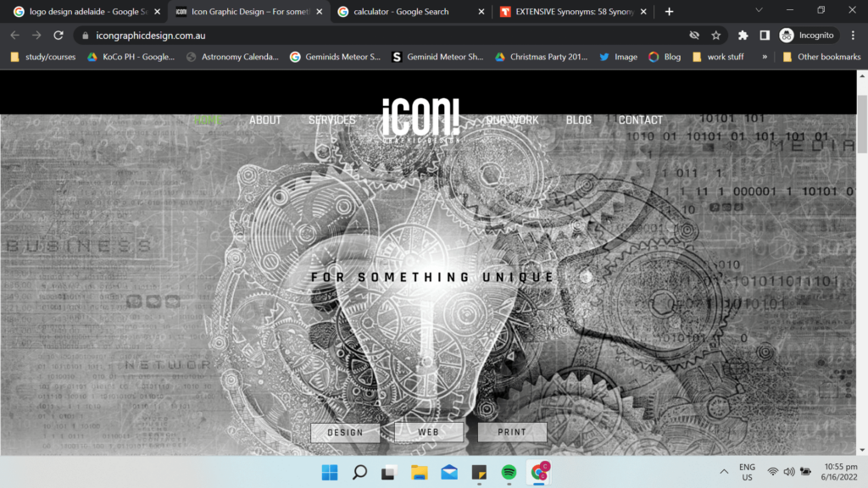Click the ICON! Graphic Design logo
This screenshot has height=488, width=868.
(x=420, y=120)
